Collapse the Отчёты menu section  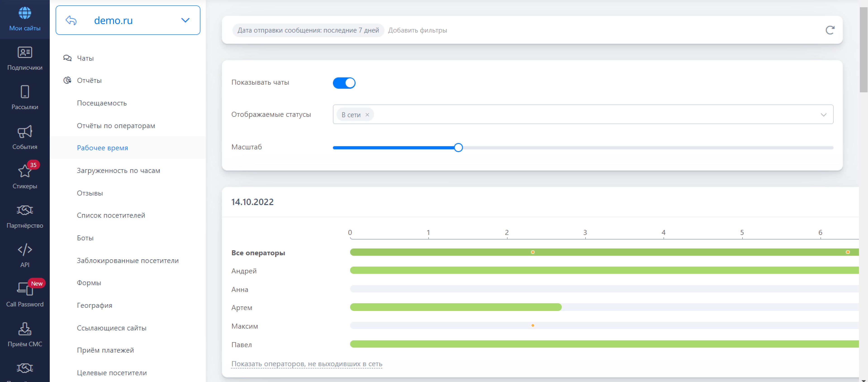point(89,80)
